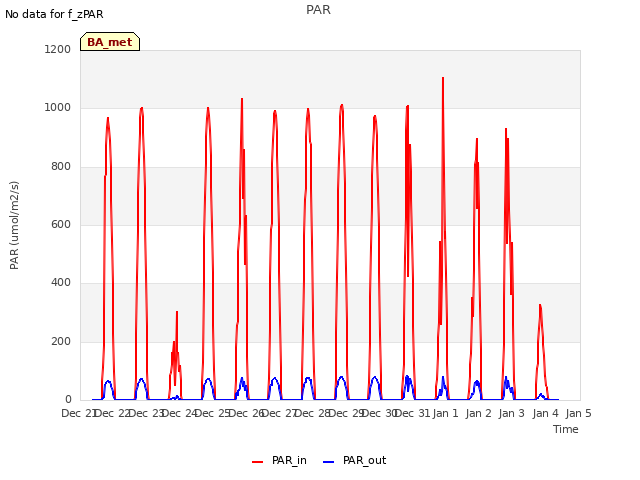
Task: Click the 800 y-axis tick label
Action: [x=61, y=167]
